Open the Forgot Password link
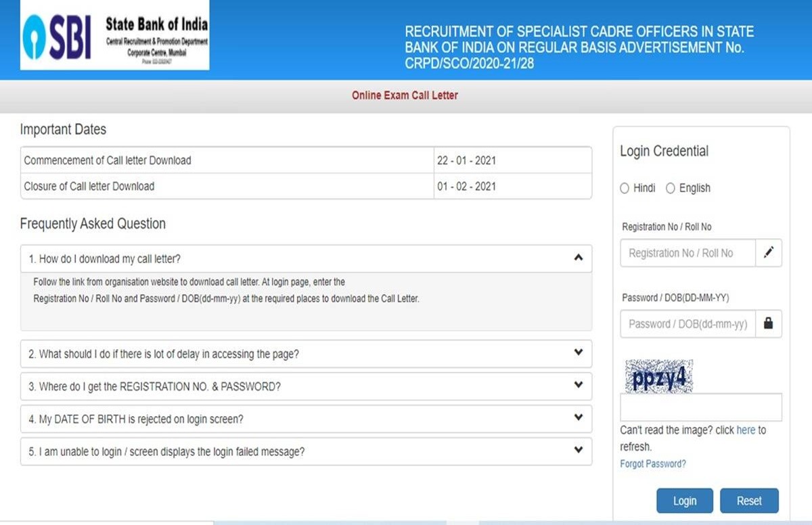The height and width of the screenshot is (525, 812). 653,464
